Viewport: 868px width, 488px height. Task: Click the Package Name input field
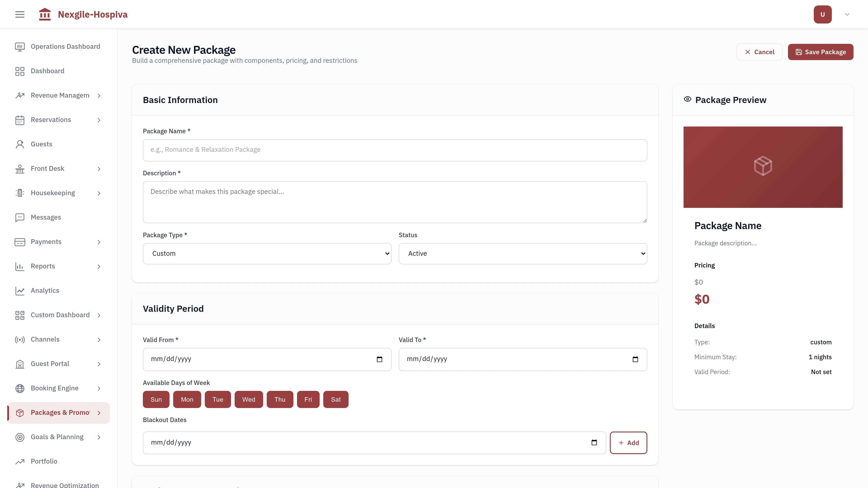(x=395, y=150)
